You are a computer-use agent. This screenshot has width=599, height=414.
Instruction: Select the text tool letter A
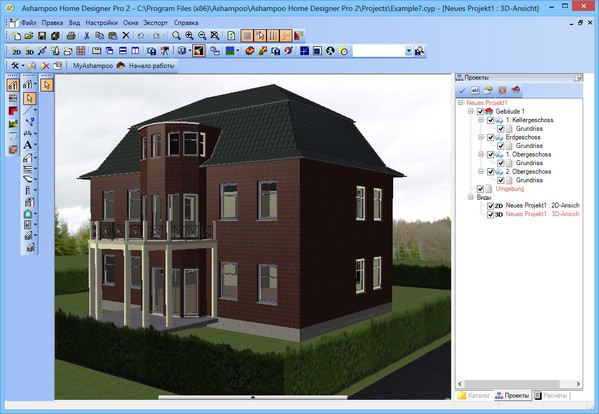(28, 145)
